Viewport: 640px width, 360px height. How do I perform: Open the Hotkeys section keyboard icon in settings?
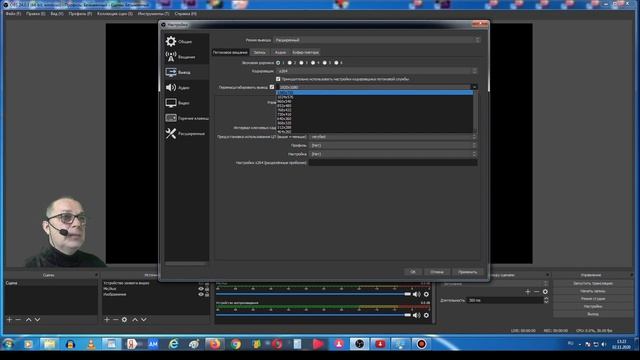coord(171,118)
